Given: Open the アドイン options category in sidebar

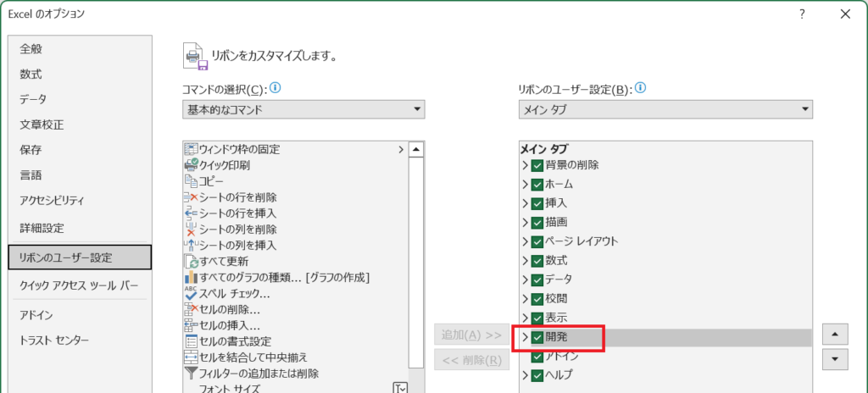Looking at the screenshot, I should click(x=80, y=316).
